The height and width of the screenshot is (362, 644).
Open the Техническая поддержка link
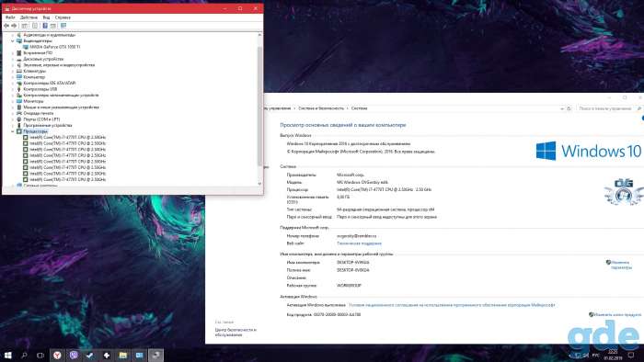tap(359, 243)
